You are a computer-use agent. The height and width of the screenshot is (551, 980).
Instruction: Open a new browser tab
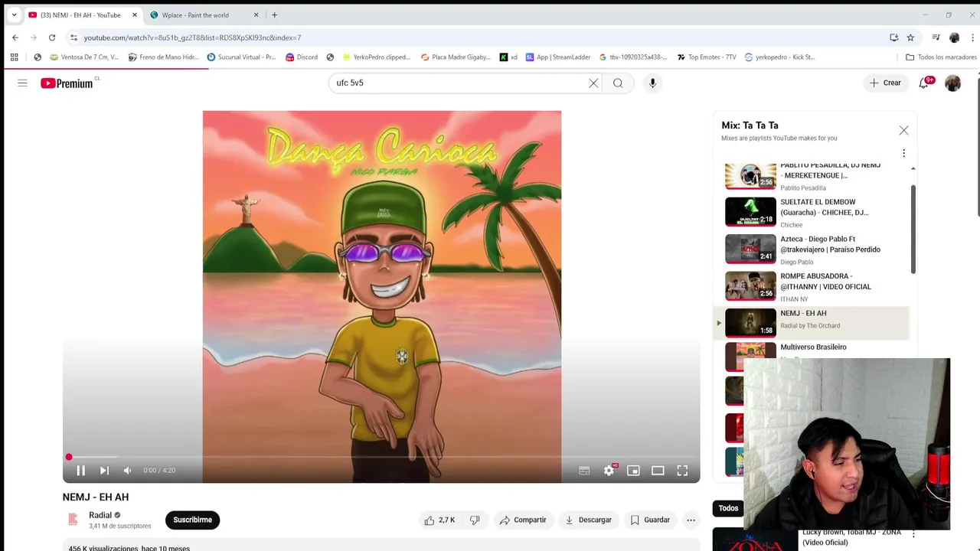coord(274,15)
